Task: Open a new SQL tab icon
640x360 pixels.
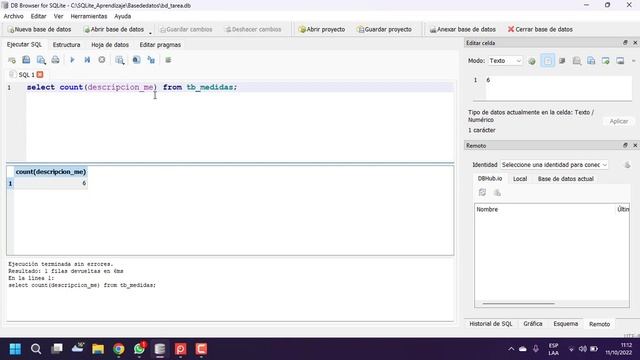Action: [x=12, y=60]
